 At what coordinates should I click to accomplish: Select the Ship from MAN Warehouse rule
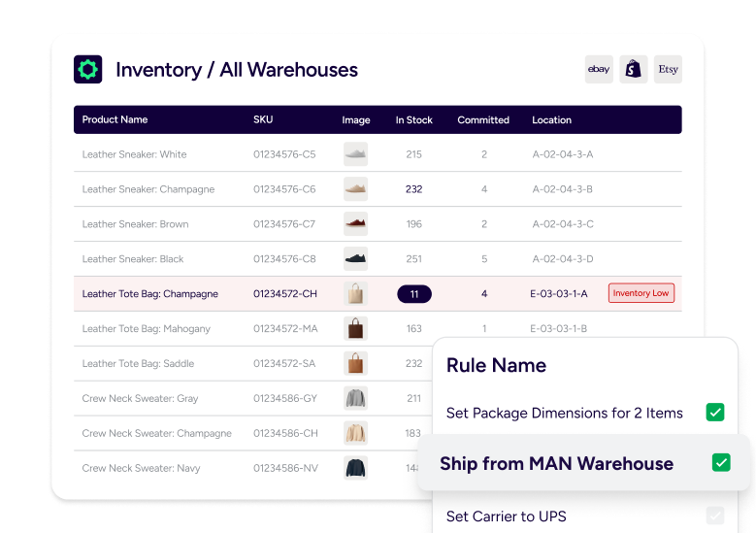click(x=556, y=464)
